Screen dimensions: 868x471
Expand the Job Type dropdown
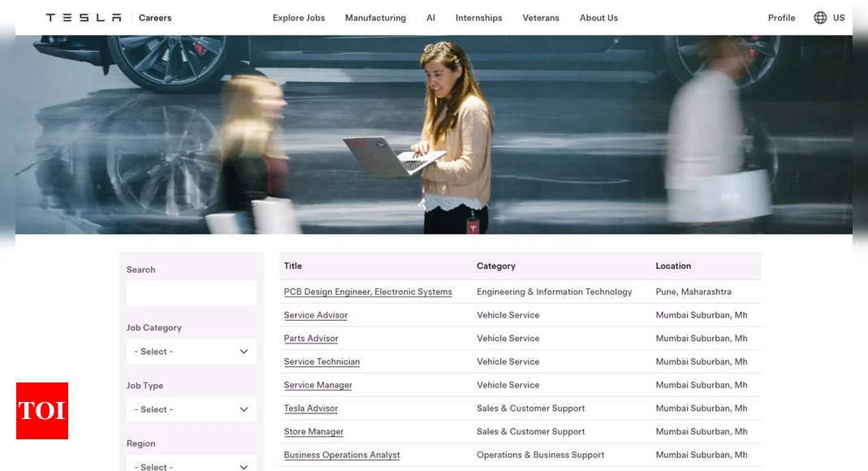(192, 409)
